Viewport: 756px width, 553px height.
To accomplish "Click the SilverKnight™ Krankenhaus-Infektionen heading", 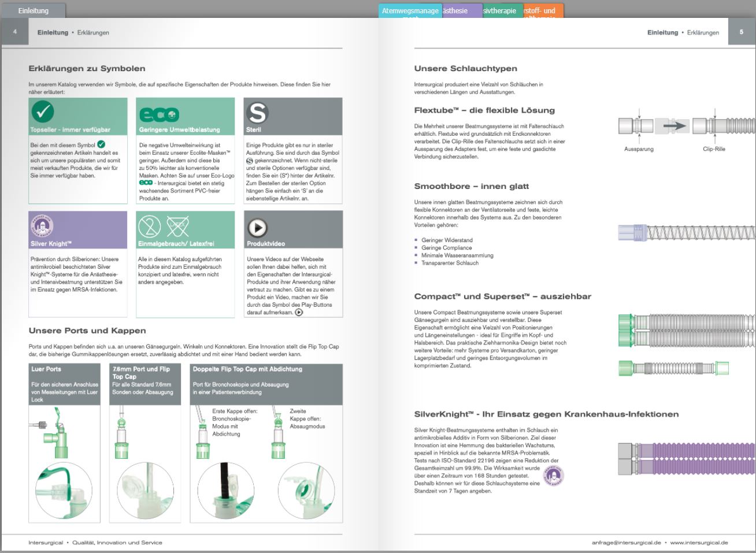I will [546, 414].
